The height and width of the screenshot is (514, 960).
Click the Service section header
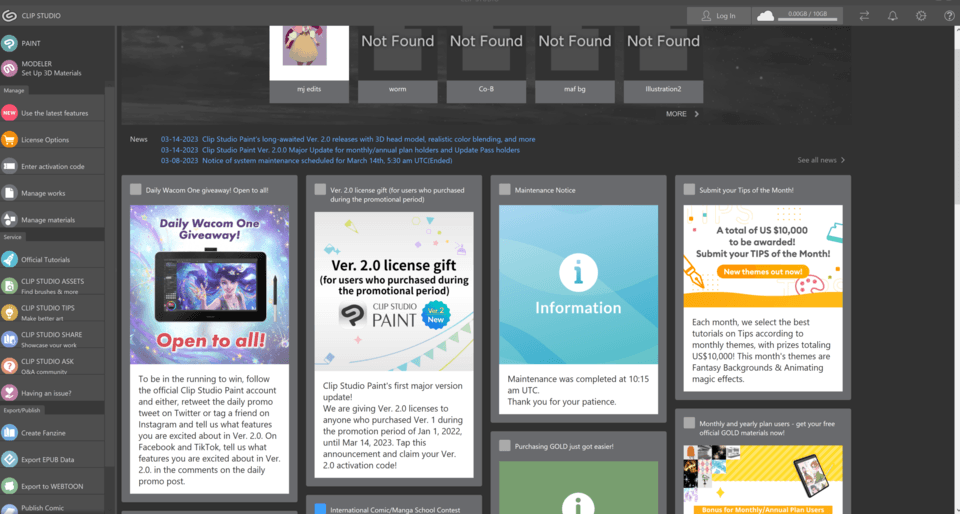(x=12, y=236)
